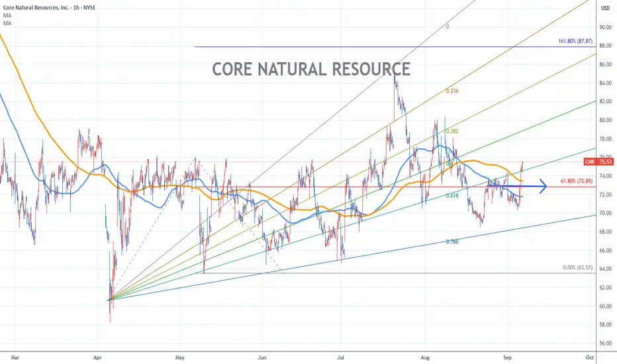
Task: Select the 0.618 fan level label
Action: coord(452,196)
